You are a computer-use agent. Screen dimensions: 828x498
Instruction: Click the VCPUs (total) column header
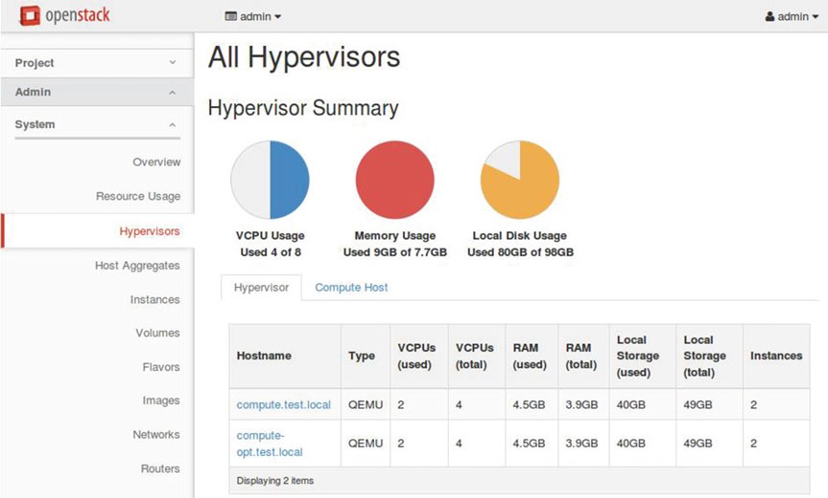tap(475, 356)
